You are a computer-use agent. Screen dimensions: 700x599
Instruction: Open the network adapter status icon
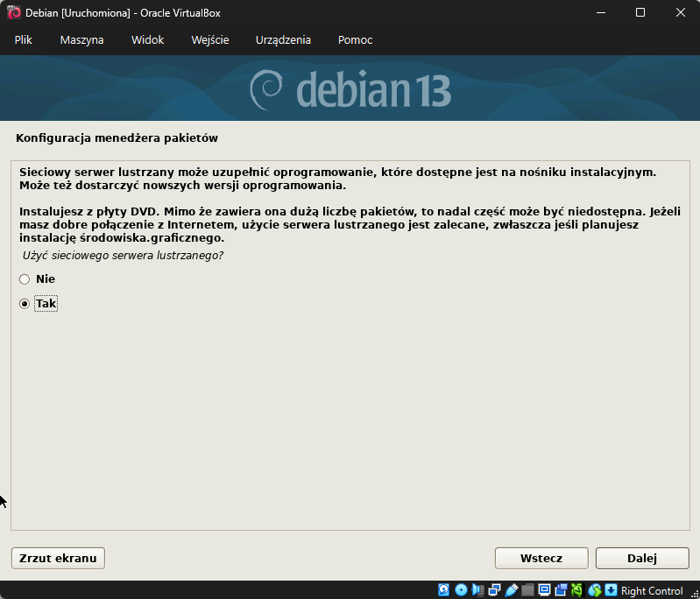click(494, 590)
